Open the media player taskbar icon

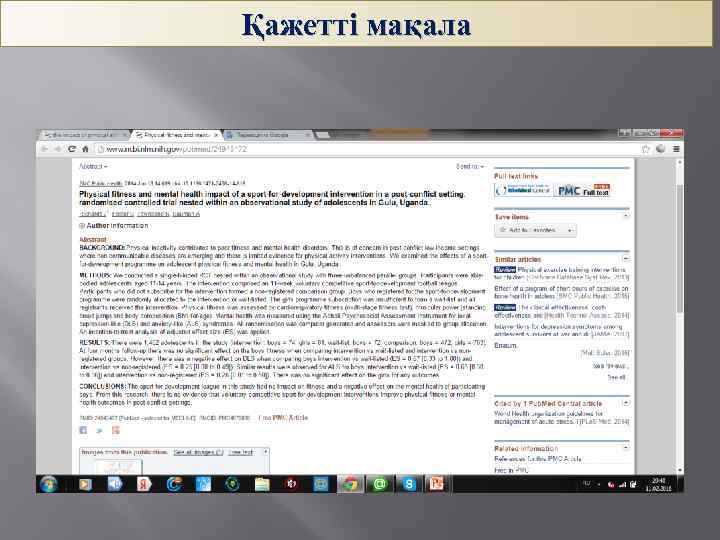point(85,484)
